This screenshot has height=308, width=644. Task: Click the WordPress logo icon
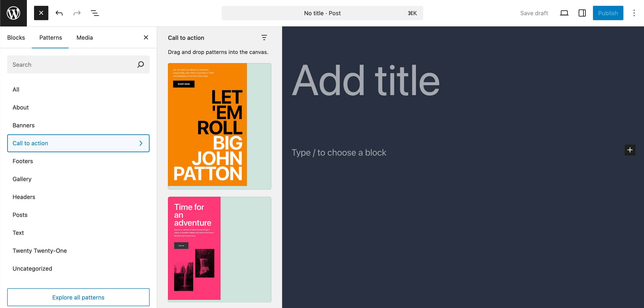[13, 13]
